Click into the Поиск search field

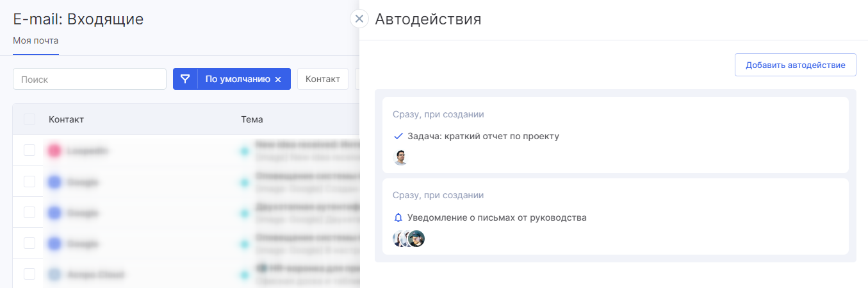pos(90,80)
